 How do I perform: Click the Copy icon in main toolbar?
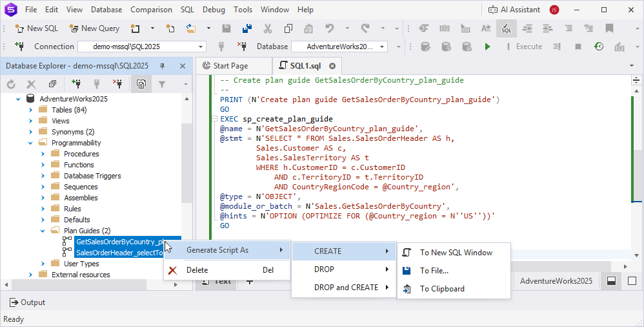pos(288,28)
